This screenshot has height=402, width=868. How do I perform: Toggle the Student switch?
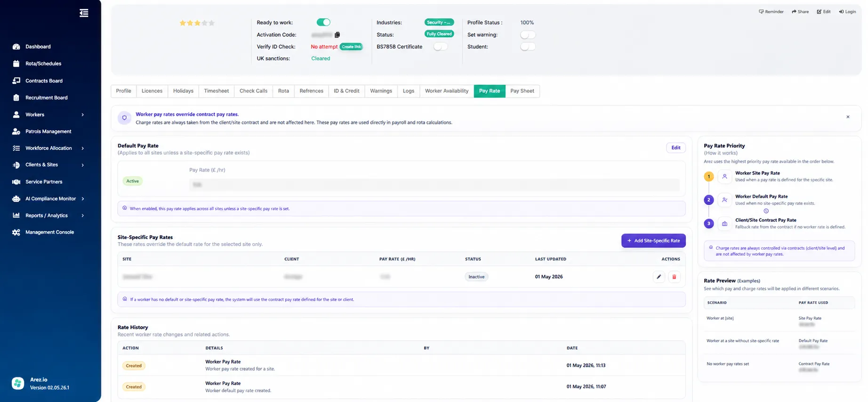[x=528, y=47]
